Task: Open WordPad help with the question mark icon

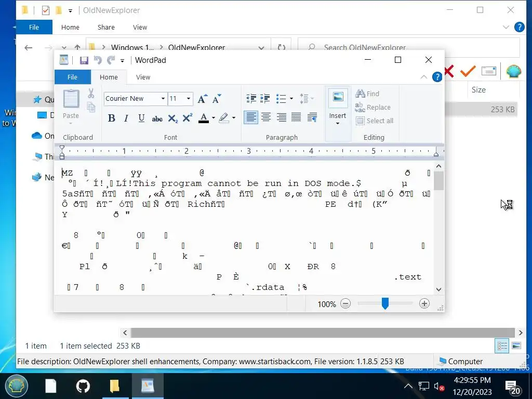Action: coord(437,77)
